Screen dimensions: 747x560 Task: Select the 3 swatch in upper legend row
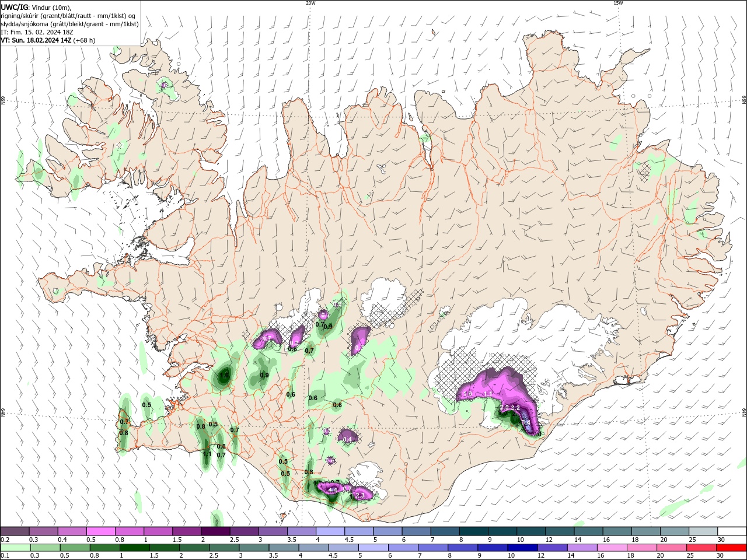(x=273, y=531)
